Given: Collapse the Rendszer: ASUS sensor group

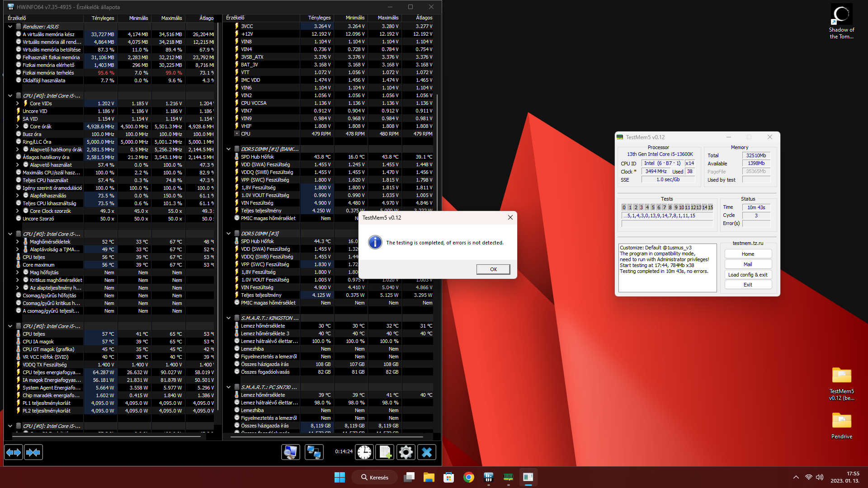Looking at the screenshot, I should pyautogui.click(x=10, y=27).
